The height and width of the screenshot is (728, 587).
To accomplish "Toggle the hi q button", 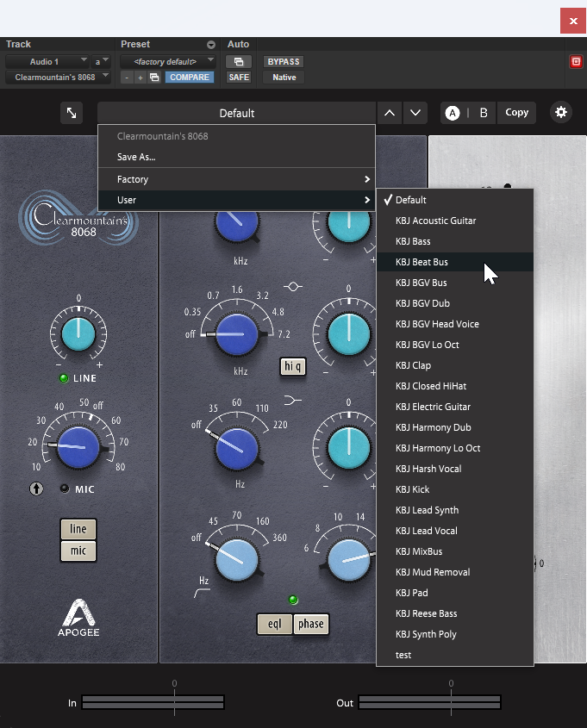I will (x=292, y=367).
